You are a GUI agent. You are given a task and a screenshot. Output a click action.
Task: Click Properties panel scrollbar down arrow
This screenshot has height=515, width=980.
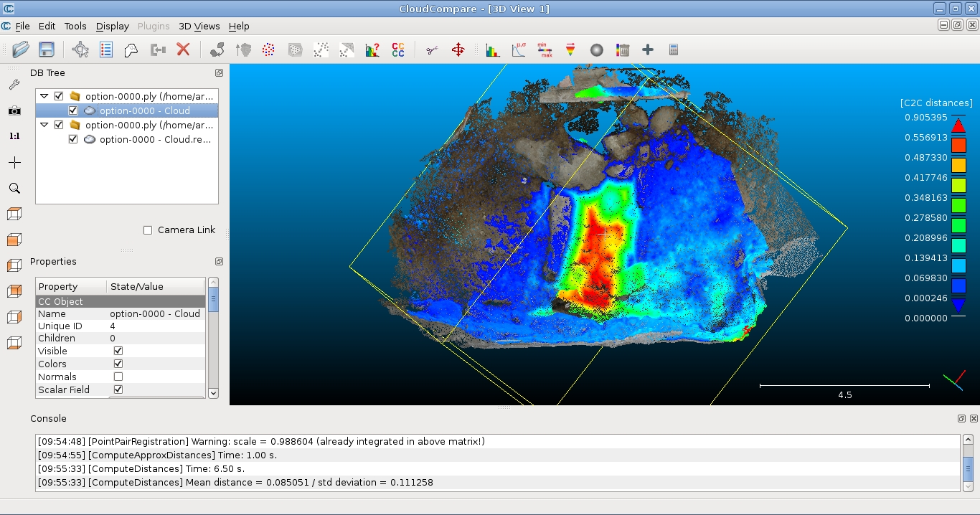point(213,393)
